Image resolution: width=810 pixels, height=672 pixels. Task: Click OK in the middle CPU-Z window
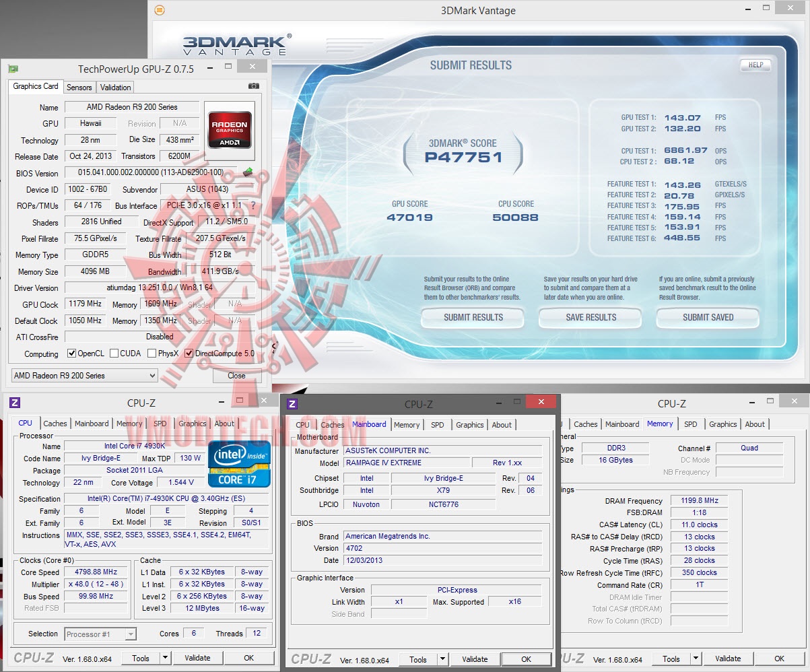coord(527,659)
